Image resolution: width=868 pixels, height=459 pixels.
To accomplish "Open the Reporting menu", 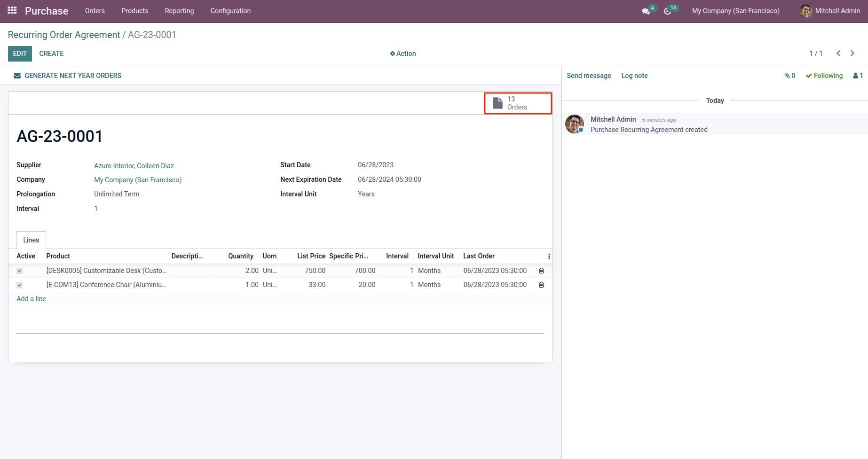I will point(179,11).
